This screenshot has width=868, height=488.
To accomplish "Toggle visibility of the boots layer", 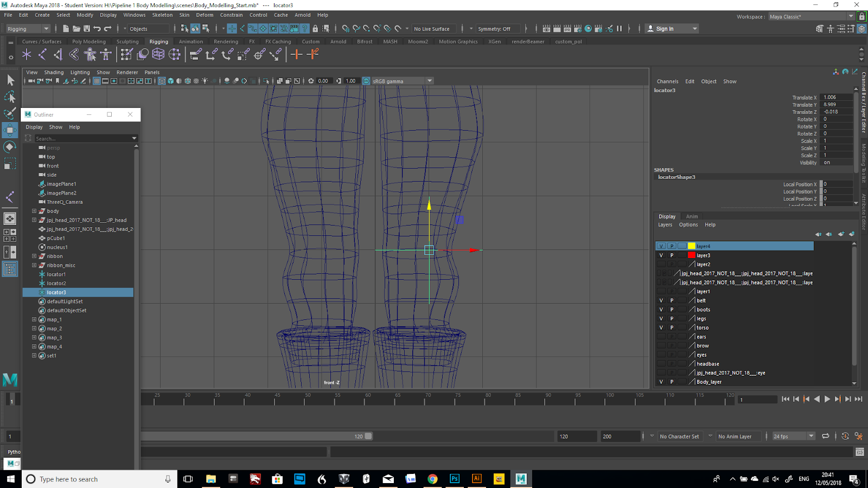I will pyautogui.click(x=661, y=310).
